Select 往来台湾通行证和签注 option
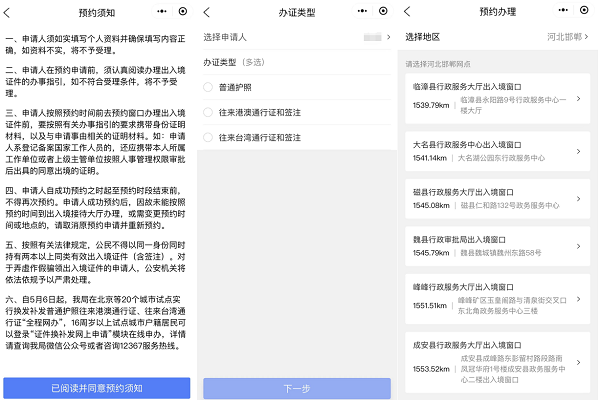 208,137
